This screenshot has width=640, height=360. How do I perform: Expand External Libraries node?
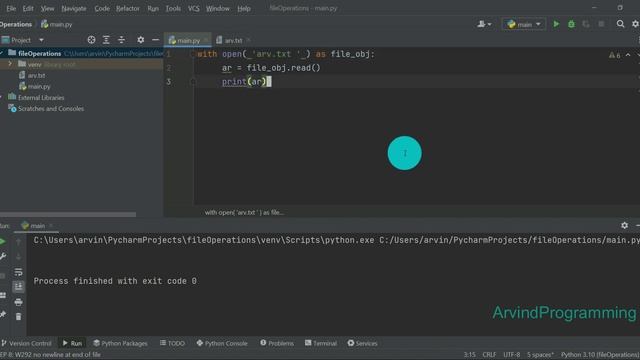(2, 98)
